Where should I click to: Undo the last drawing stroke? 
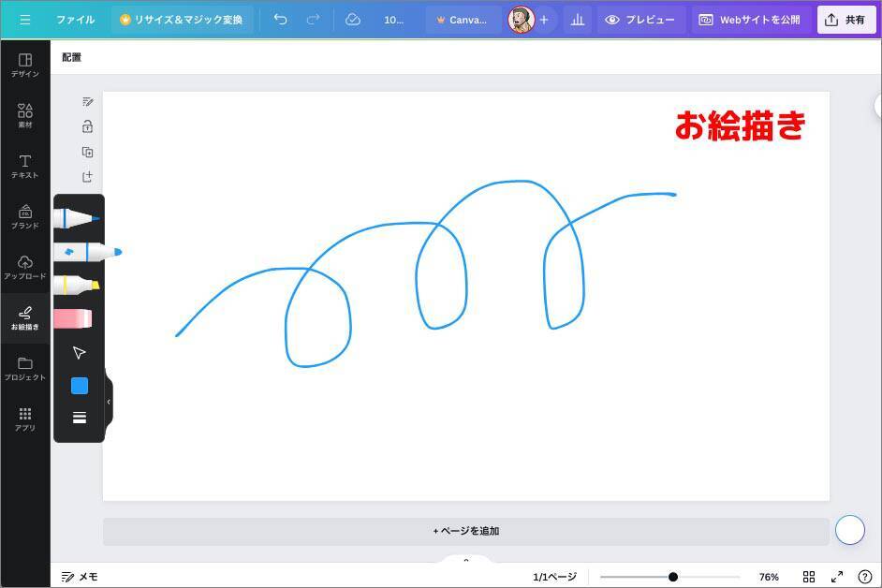click(280, 20)
